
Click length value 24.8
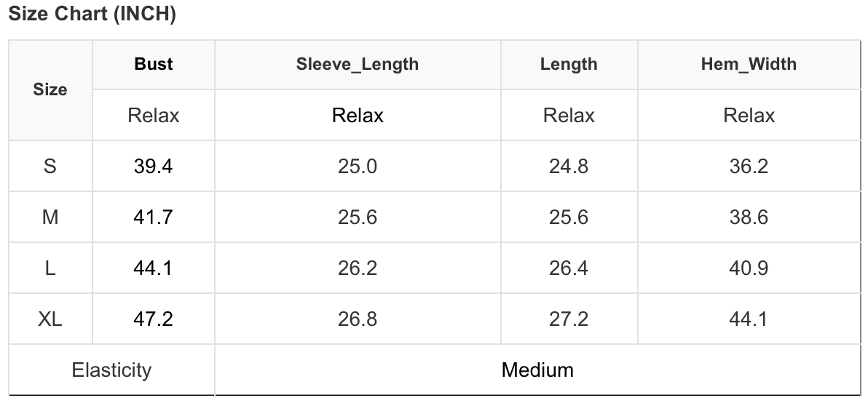(x=569, y=166)
